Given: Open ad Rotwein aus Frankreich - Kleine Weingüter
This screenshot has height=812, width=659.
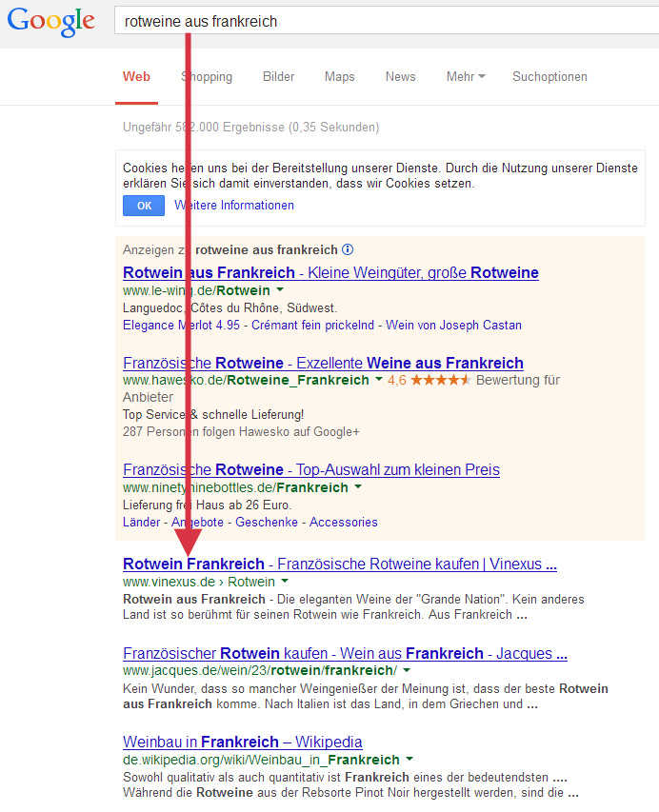Looking at the screenshot, I should (330, 272).
